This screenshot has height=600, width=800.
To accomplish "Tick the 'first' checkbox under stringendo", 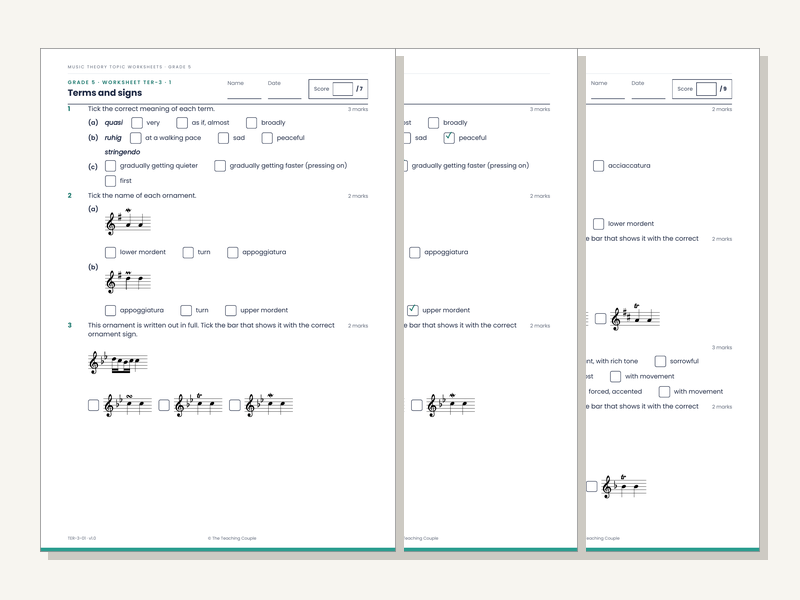I will click(x=110, y=181).
